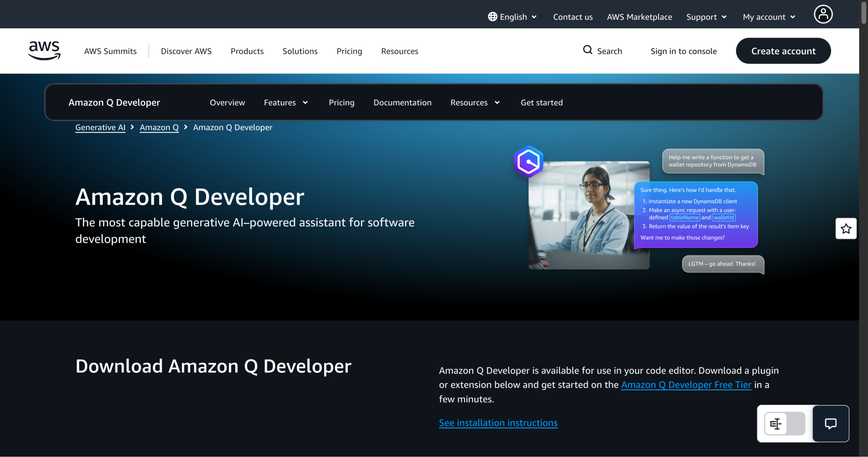
Task: Click the current Amazon Q Developer breadcrumb
Action: pyautogui.click(x=233, y=127)
